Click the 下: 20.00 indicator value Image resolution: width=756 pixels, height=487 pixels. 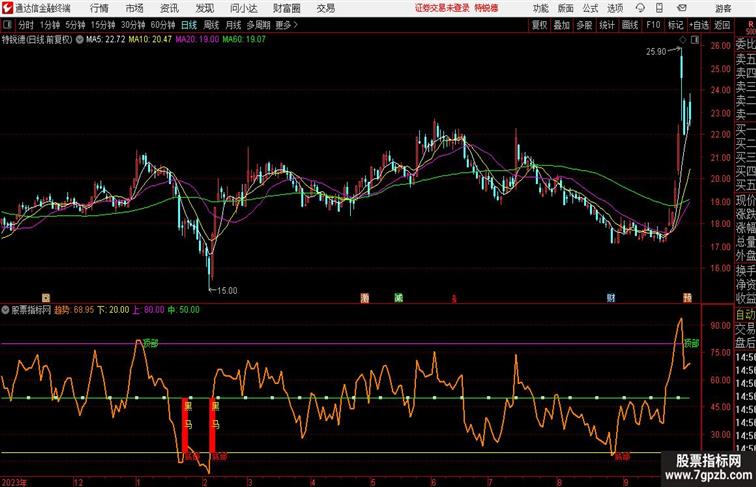[x=113, y=310]
